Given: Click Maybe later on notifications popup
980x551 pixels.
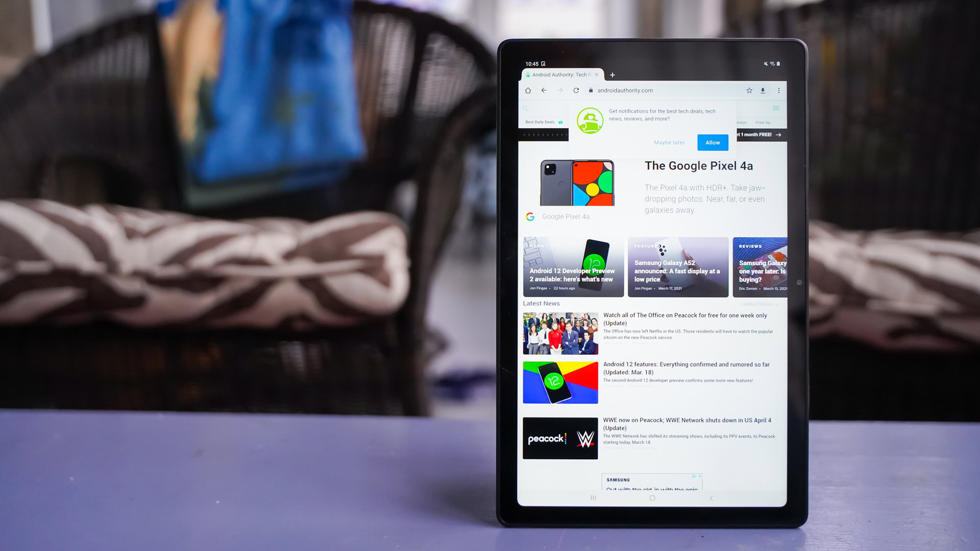Looking at the screenshot, I should coord(669,142).
